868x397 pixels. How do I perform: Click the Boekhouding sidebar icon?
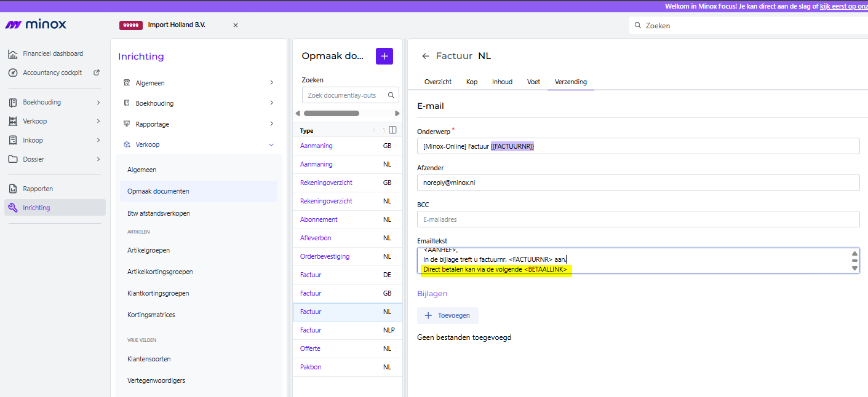[x=12, y=102]
